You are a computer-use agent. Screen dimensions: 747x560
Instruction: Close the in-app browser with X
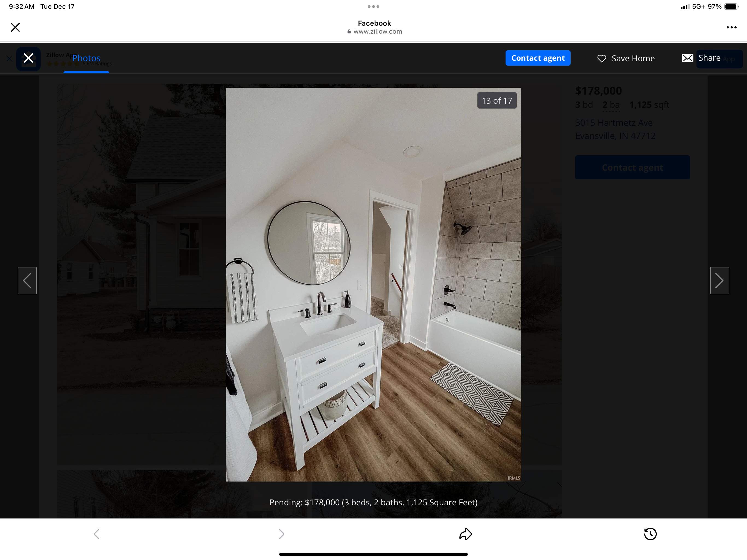tap(15, 27)
